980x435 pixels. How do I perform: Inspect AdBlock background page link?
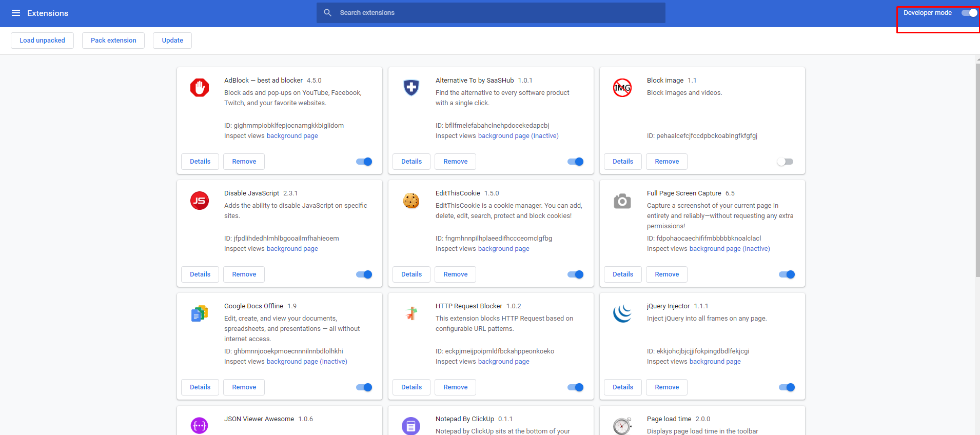[292, 136]
